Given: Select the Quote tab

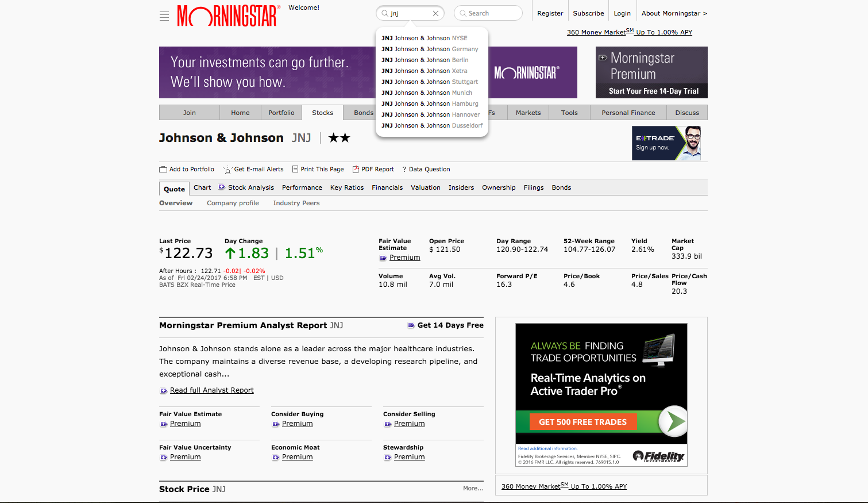Looking at the screenshot, I should click(174, 189).
